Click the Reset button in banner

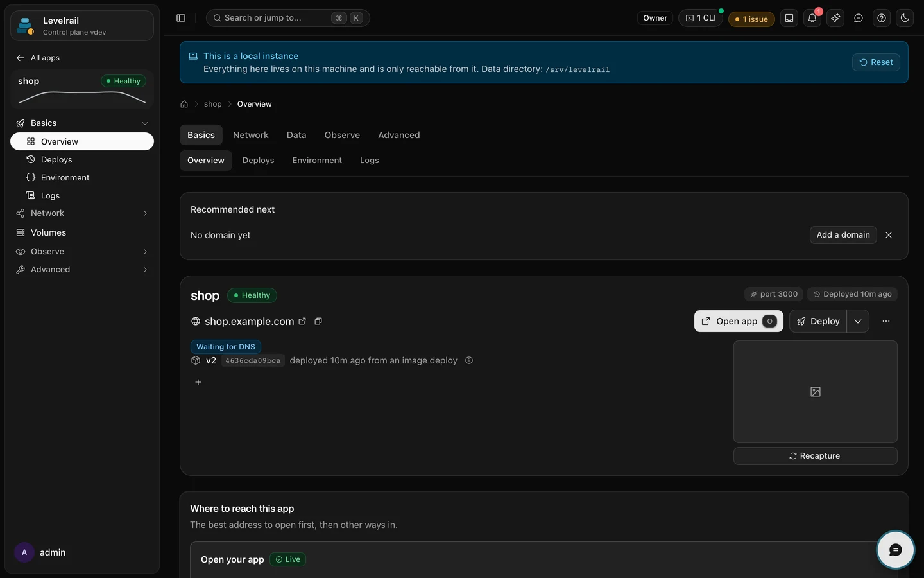coord(876,62)
